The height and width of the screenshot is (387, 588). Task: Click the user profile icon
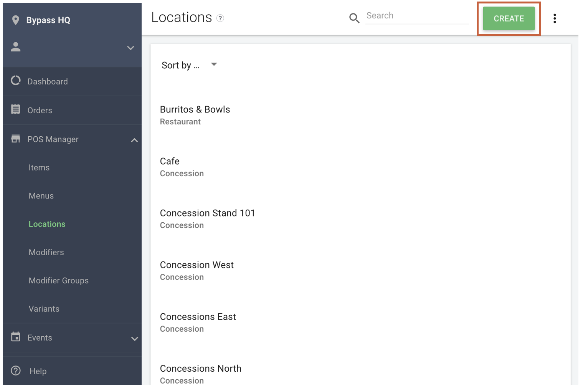(x=16, y=47)
